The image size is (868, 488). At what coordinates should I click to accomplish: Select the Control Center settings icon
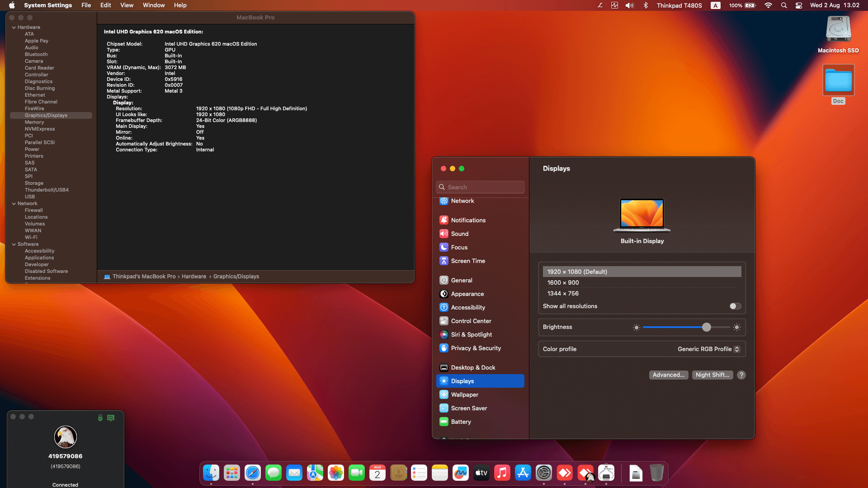click(x=444, y=321)
